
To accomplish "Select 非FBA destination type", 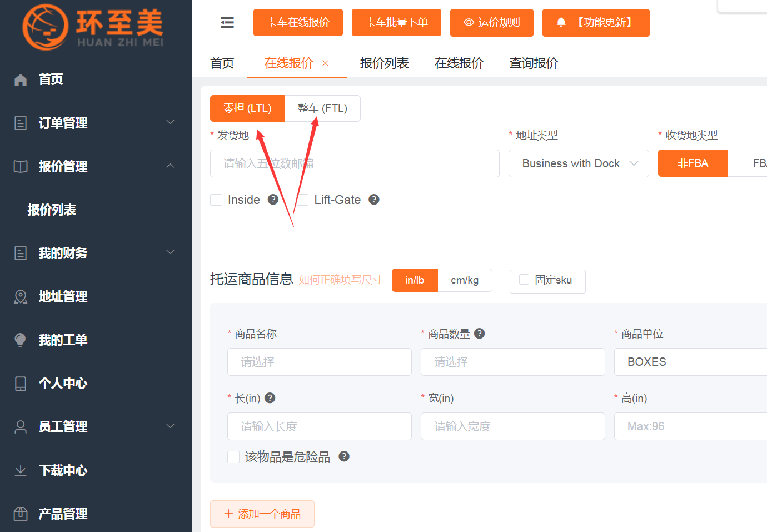I will coord(693,163).
